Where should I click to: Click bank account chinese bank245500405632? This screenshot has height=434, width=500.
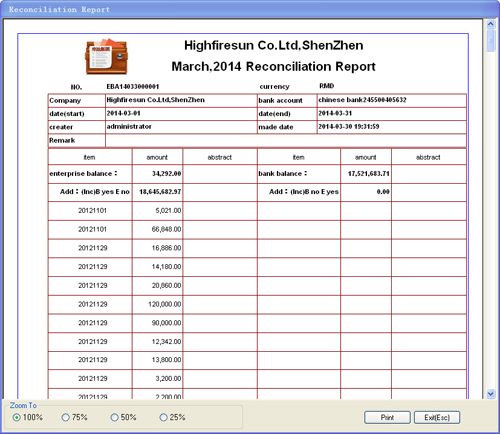(362, 100)
